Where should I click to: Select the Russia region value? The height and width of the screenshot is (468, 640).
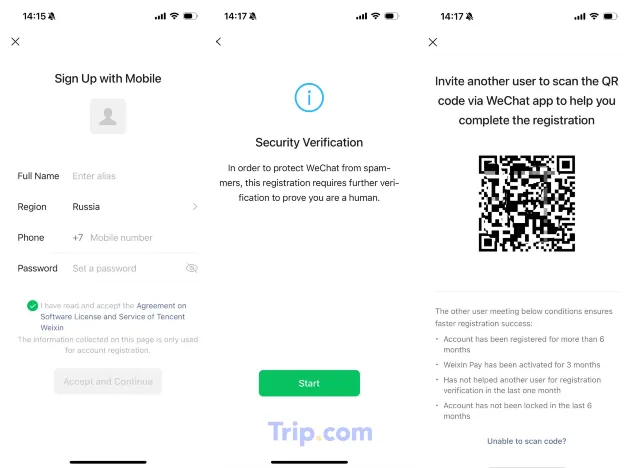point(86,207)
